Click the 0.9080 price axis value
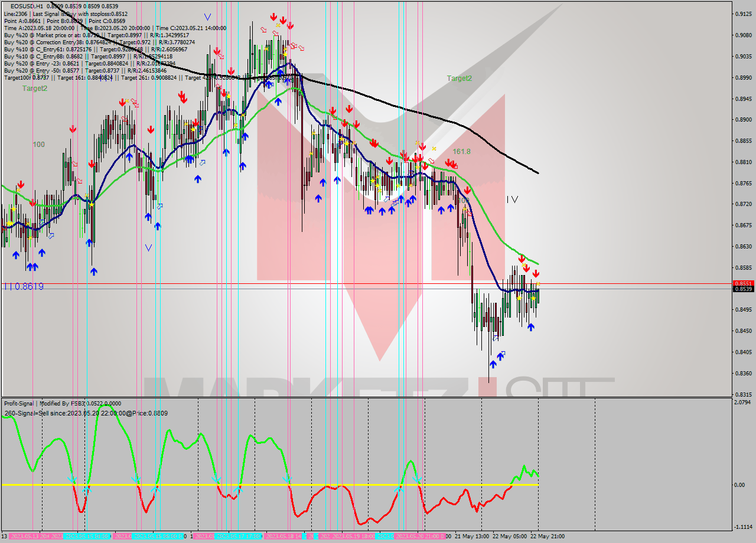The width and height of the screenshot is (756, 543). click(743, 35)
